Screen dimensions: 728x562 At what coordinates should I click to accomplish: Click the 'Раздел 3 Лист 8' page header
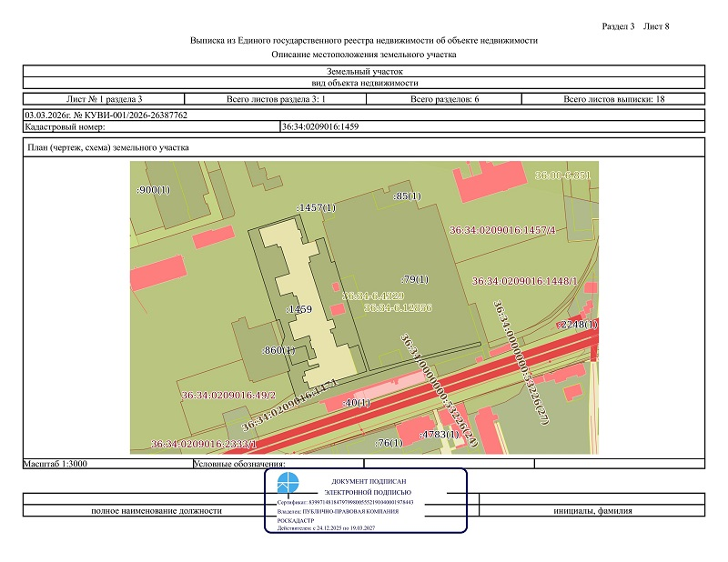tap(636, 25)
